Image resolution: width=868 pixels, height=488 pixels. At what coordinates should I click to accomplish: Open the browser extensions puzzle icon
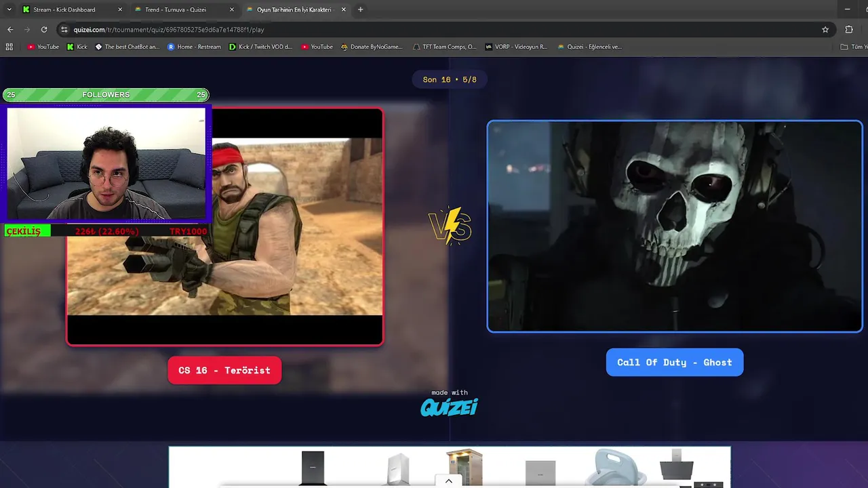click(x=849, y=29)
